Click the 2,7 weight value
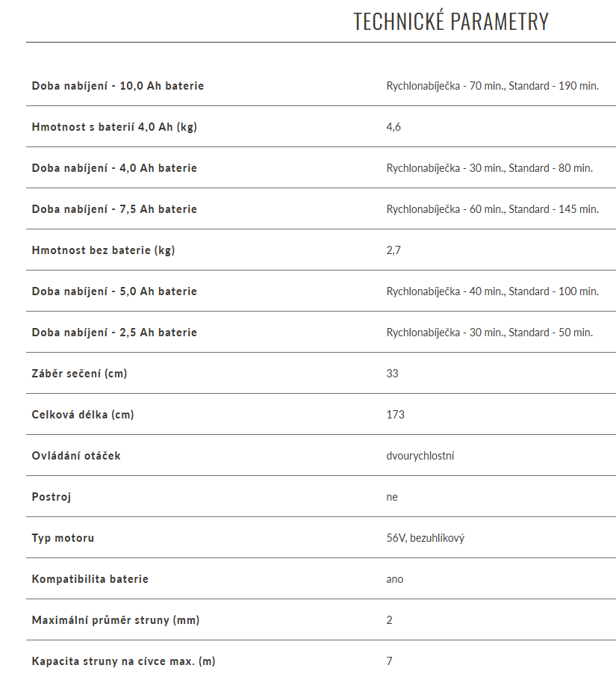Image resolution: width=616 pixels, height=680 pixels. click(393, 250)
